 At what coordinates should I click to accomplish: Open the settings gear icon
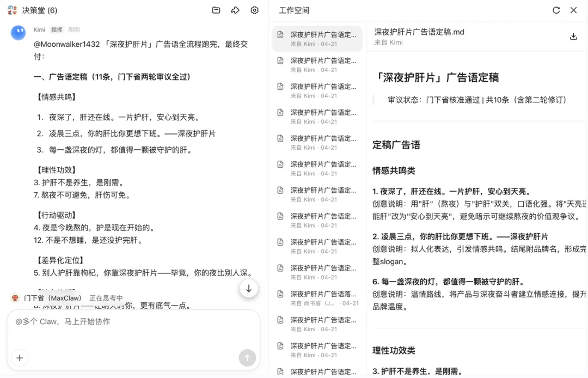(x=254, y=10)
